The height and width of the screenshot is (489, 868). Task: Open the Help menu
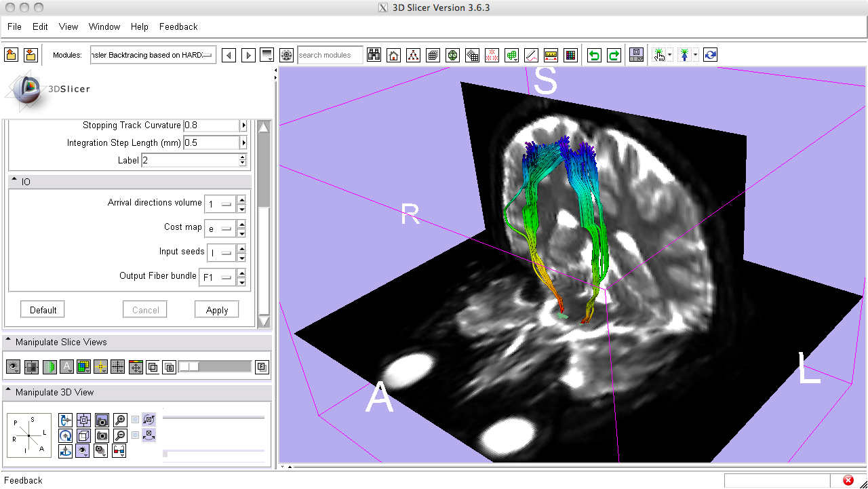(x=140, y=26)
